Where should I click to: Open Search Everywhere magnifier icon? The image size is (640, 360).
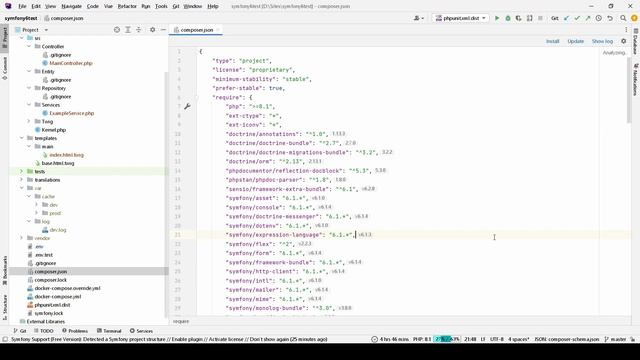623,18
